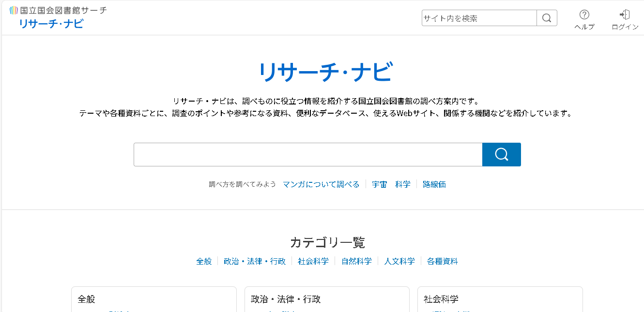Jump to the 各種資料 category tab
The image size is (644, 312).
click(442, 261)
